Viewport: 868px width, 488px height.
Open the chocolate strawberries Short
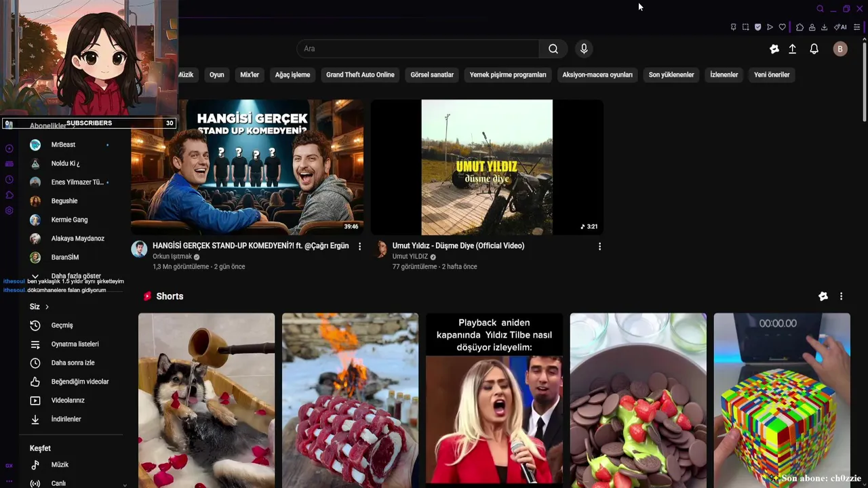638,400
